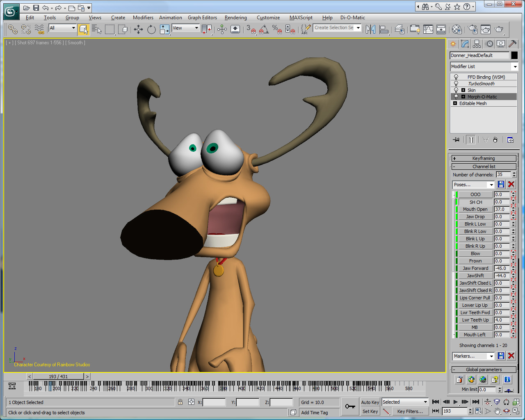Click the Render Production teapot icon
Viewport: 525px width, 420px height.
(499, 29)
